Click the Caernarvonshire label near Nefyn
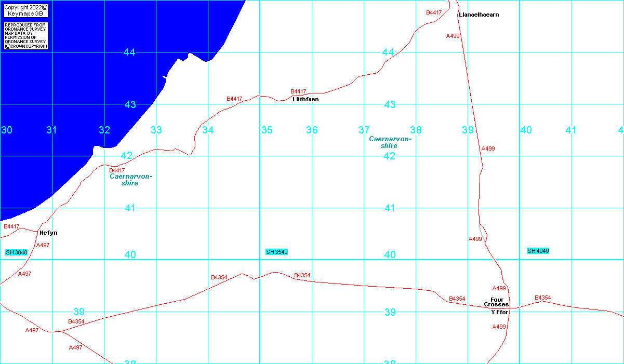The image size is (624, 364). click(x=131, y=180)
